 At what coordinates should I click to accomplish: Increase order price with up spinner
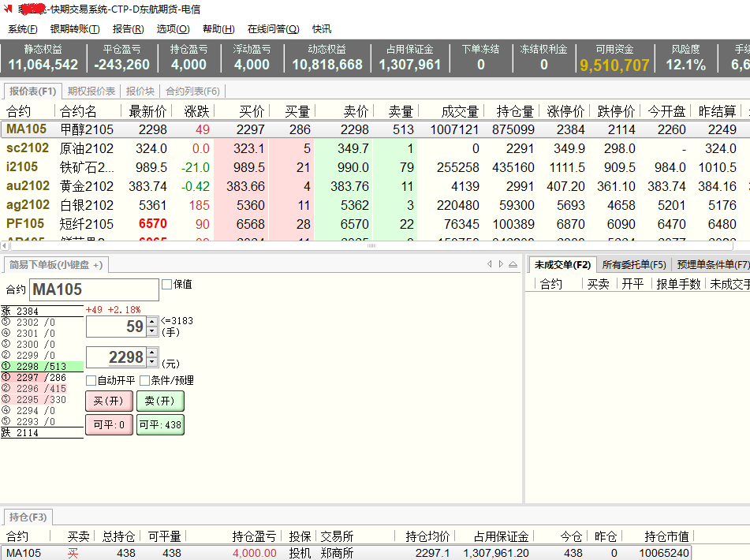pos(152,353)
